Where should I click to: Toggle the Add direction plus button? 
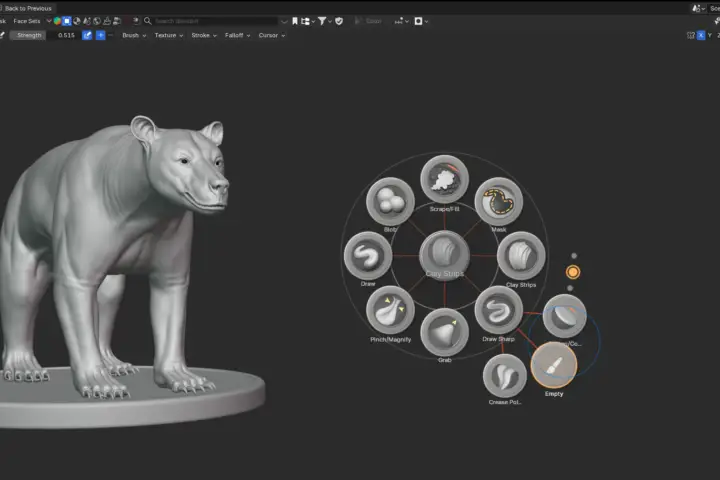(100, 35)
